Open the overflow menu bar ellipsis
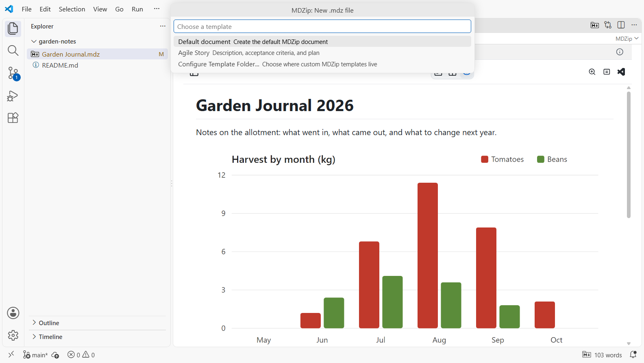644x363 pixels. 157,9
